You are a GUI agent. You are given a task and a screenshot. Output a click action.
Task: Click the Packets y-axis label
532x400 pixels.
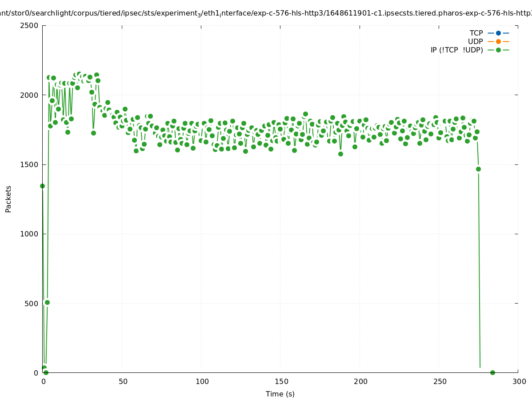pyautogui.click(x=8, y=199)
